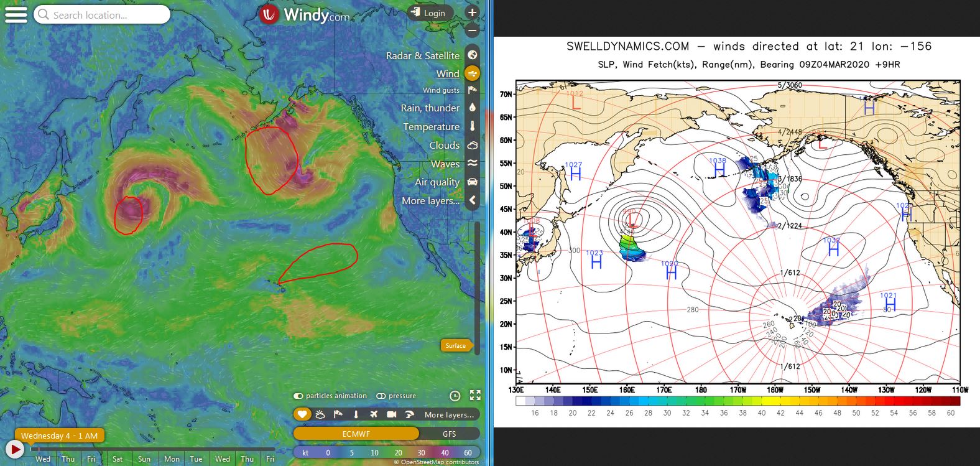Toggle particles animation switch

(298, 396)
